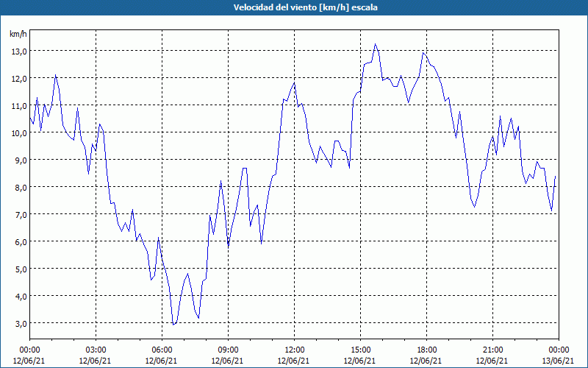Click the '12:00' time label
588x368 pixels.
pos(295,350)
